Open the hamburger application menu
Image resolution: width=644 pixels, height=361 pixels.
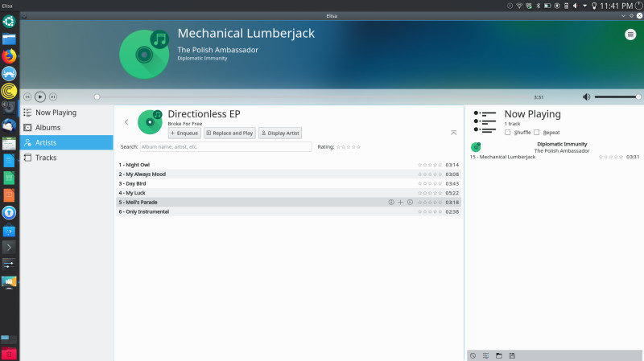point(630,35)
